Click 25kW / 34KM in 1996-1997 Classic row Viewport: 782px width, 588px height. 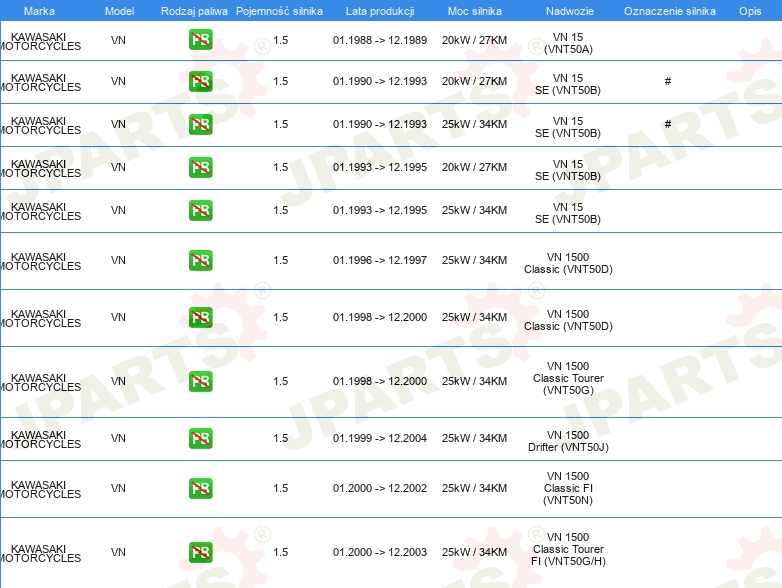[474, 260]
